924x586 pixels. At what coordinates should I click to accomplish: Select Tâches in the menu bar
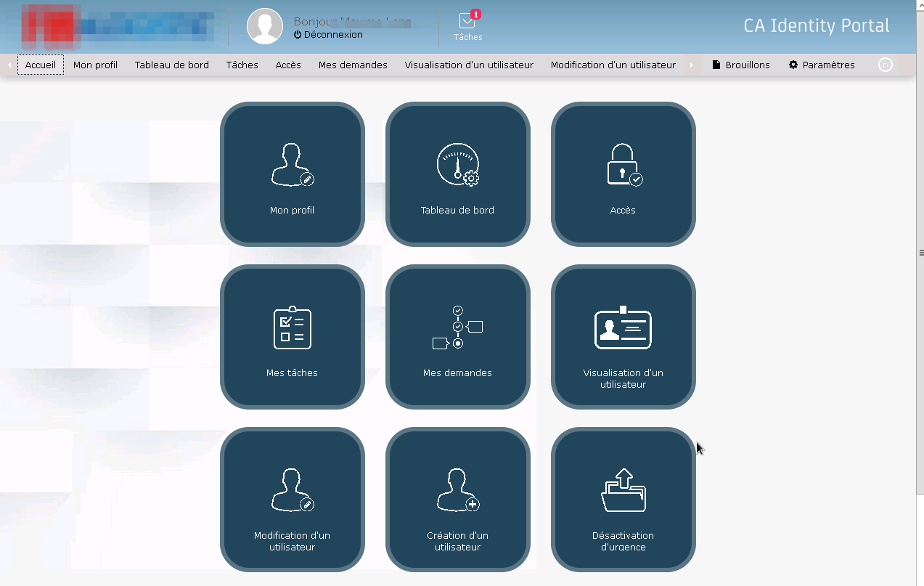(242, 65)
